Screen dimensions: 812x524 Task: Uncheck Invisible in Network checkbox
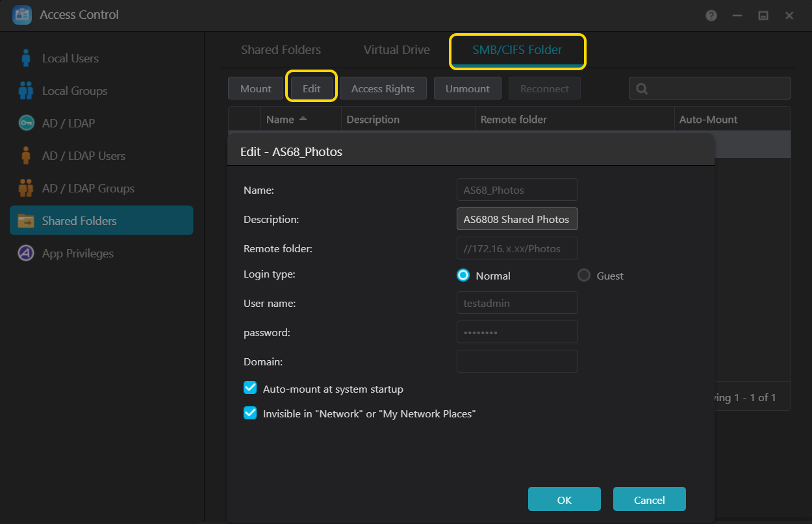[250, 413]
